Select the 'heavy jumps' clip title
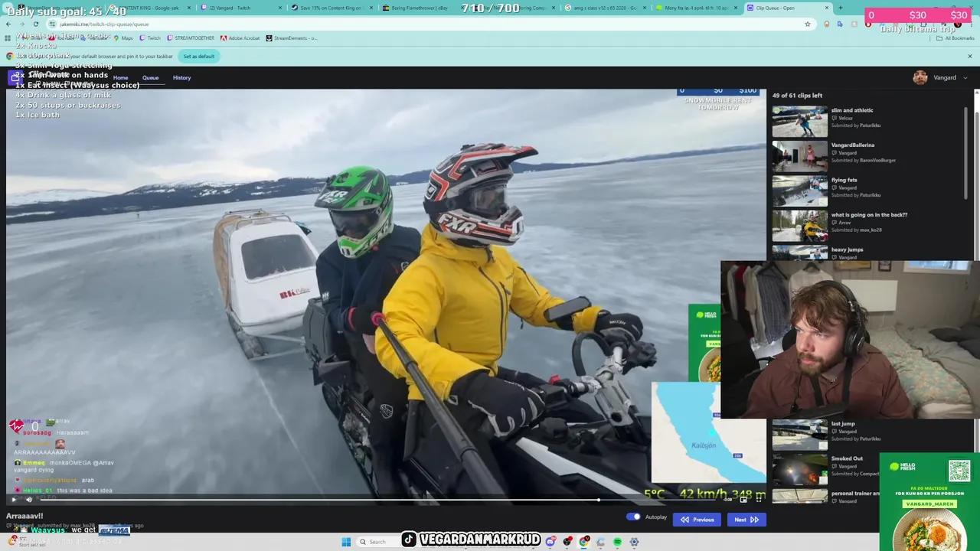Viewport: 980px width, 551px height. click(x=847, y=249)
